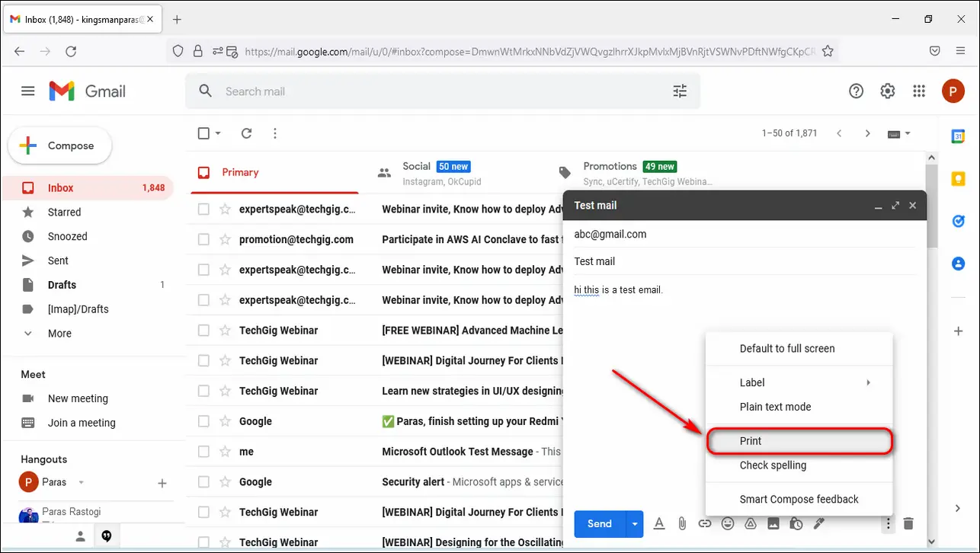Open the account avatar P at top right

(x=953, y=91)
